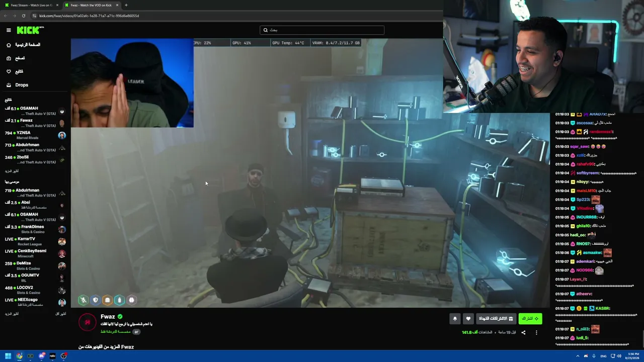
Task: Open 2bo5li channel in sidebar
Action: pos(35,159)
